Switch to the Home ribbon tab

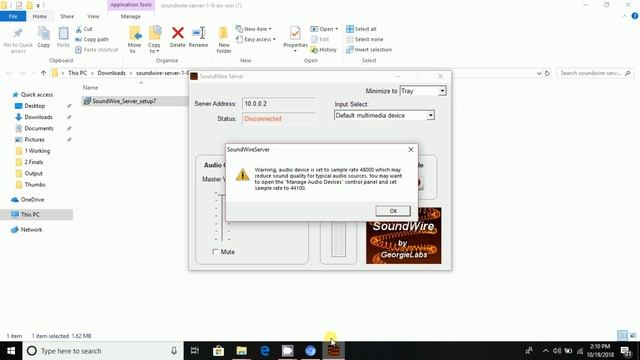(x=40, y=16)
